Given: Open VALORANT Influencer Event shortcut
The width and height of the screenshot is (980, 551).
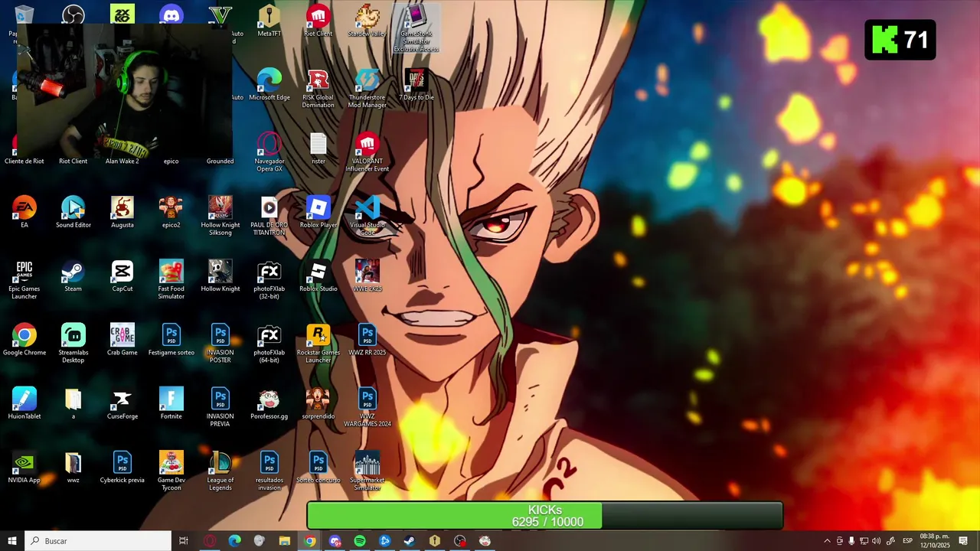Looking at the screenshot, I should [367, 153].
